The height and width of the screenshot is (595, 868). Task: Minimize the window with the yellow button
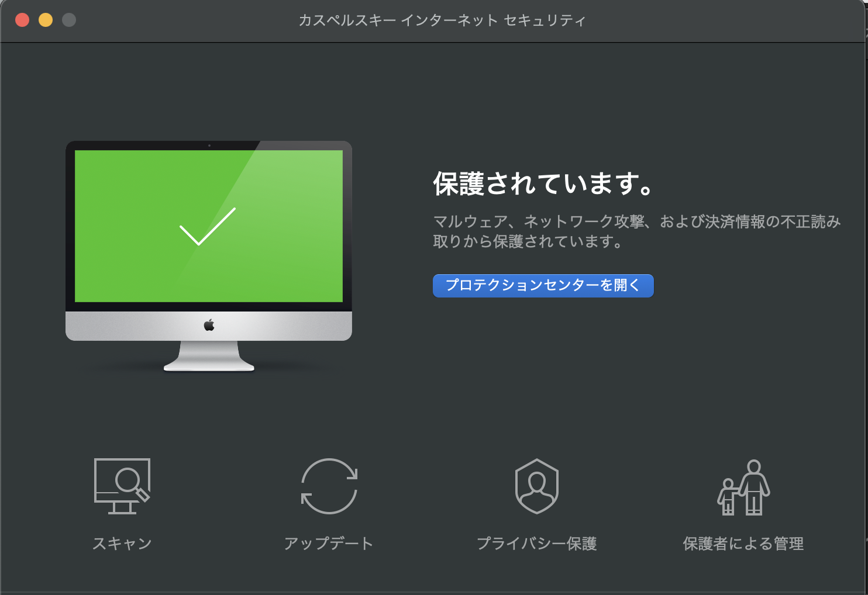click(x=46, y=20)
